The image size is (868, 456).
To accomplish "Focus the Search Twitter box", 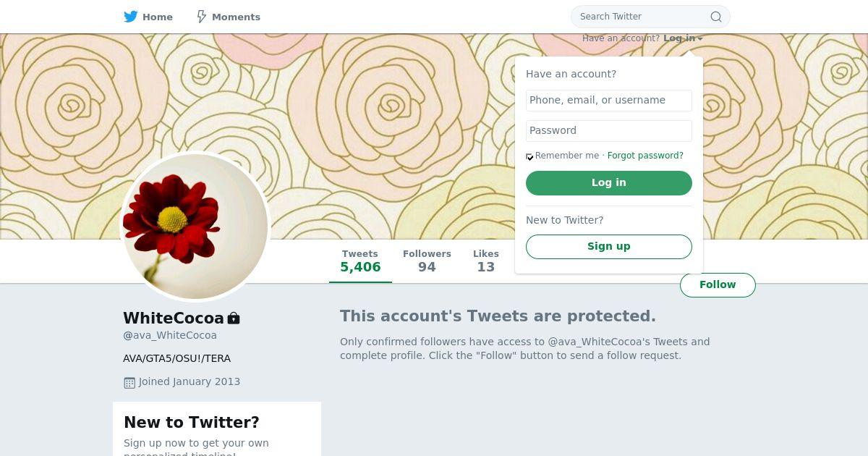I will [x=642, y=17].
